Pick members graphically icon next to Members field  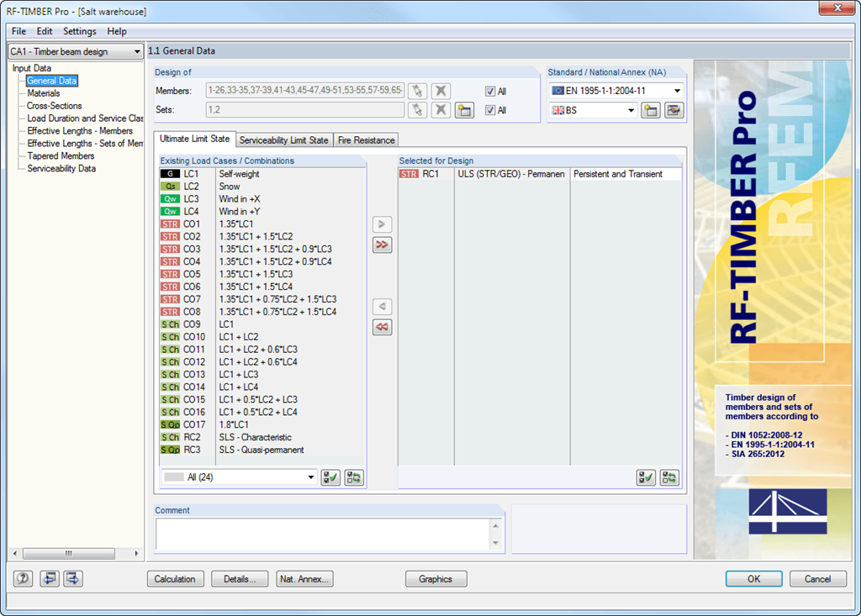(417, 91)
